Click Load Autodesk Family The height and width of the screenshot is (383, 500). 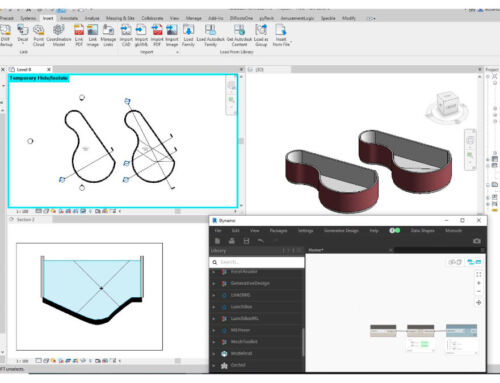click(x=210, y=35)
